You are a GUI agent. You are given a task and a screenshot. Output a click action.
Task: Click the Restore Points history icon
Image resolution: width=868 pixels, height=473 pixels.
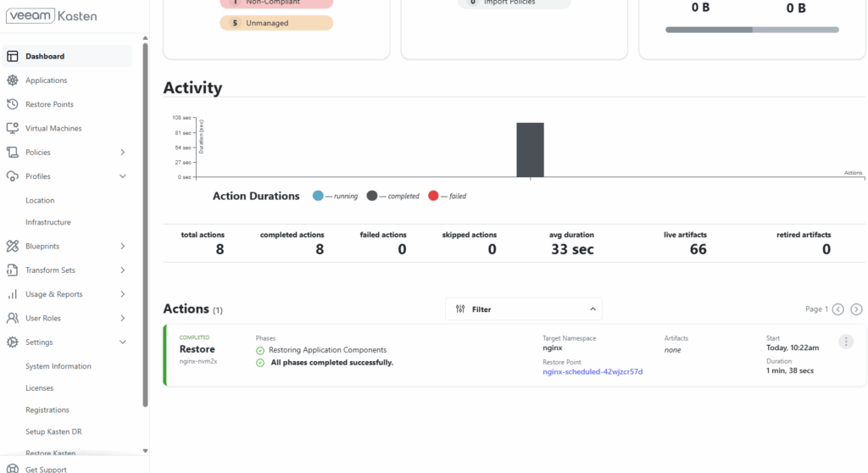pos(12,104)
